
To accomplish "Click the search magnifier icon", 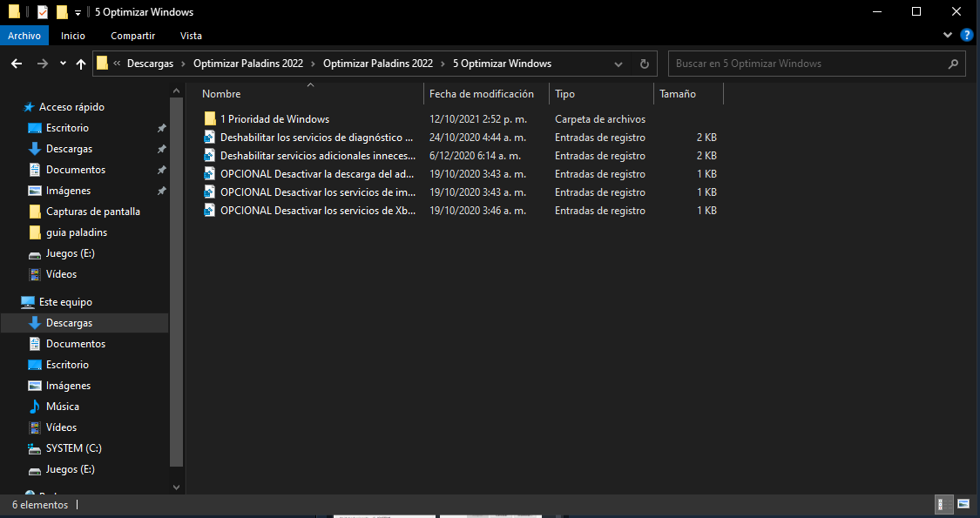I will click(953, 64).
